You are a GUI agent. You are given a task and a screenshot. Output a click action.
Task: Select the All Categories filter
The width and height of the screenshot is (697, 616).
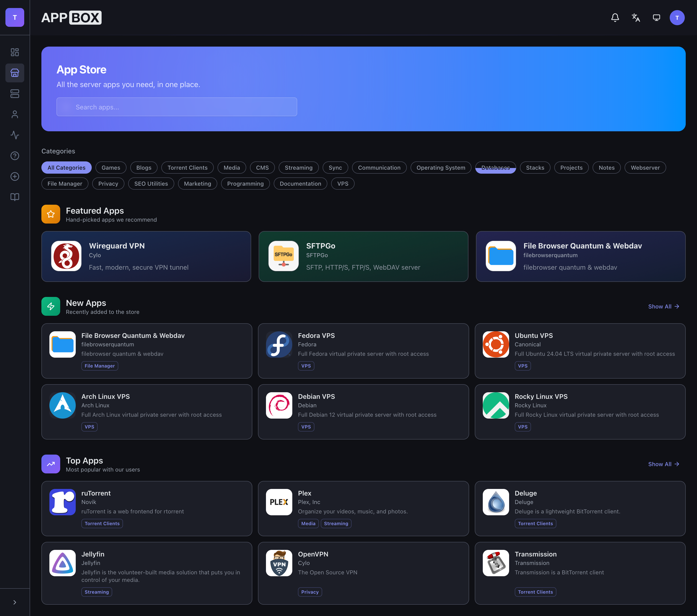[67, 168]
